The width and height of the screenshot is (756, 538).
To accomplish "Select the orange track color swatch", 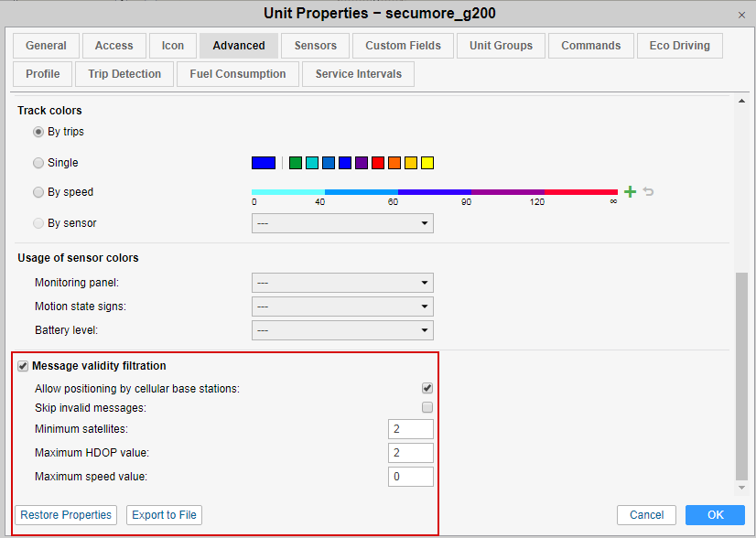I will coord(394,163).
